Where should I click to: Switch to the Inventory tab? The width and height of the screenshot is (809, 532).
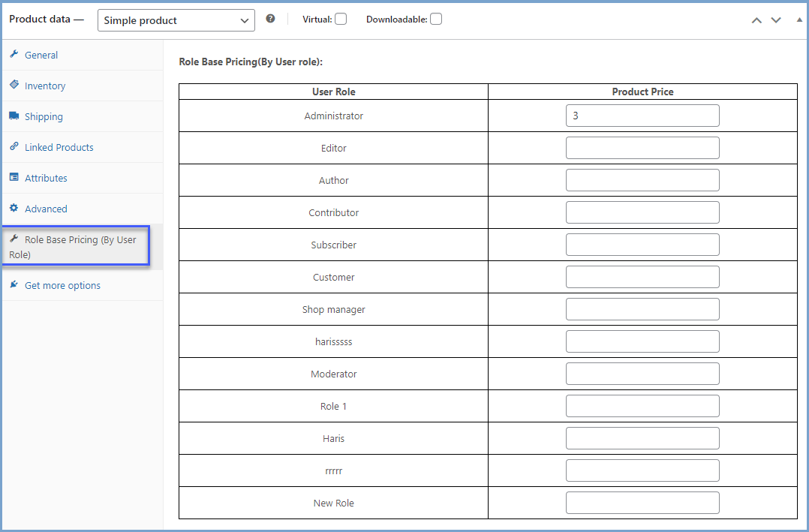coord(44,86)
